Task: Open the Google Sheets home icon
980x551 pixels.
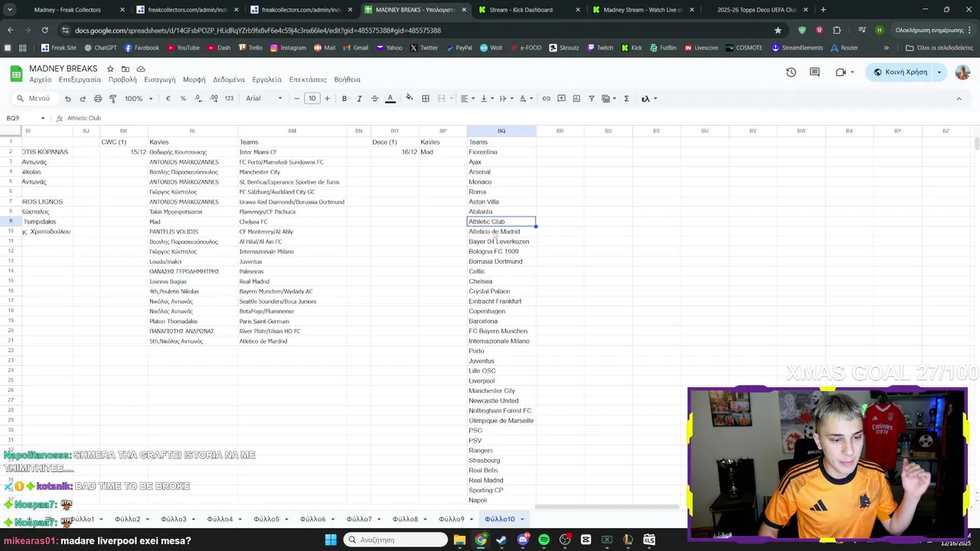Action: click(15, 73)
